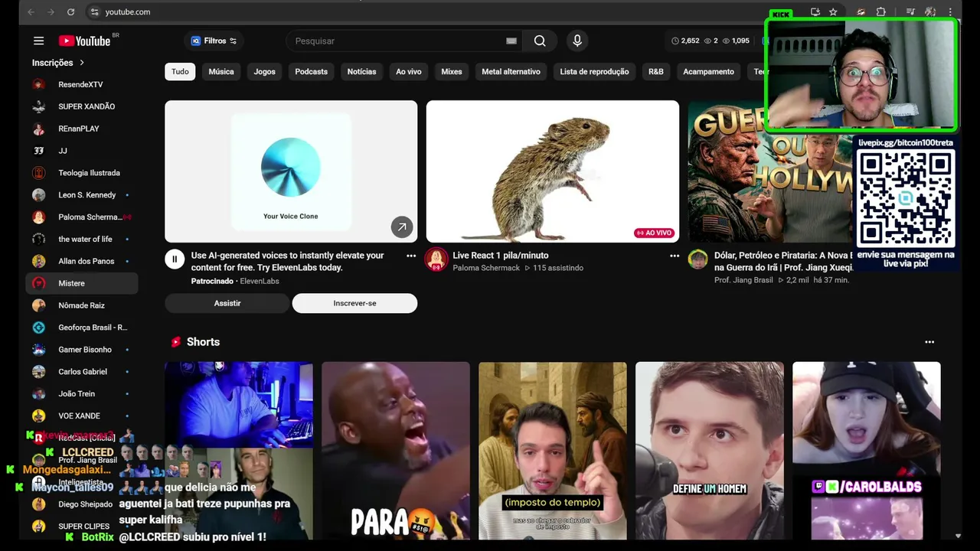Open the hamburger guide menu
The height and width of the screenshot is (551, 980).
[x=38, y=41]
